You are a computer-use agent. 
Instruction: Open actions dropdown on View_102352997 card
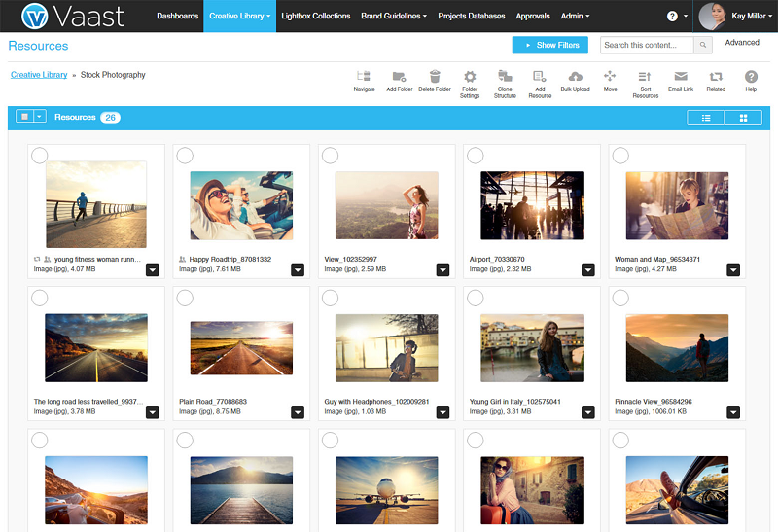click(x=442, y=270)
